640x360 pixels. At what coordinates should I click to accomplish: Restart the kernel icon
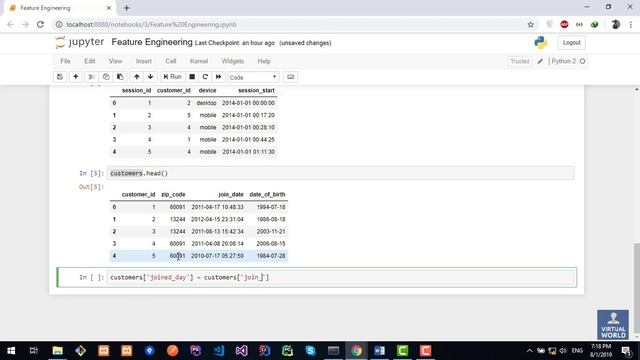pyautogui.click(x=205, y=77)
